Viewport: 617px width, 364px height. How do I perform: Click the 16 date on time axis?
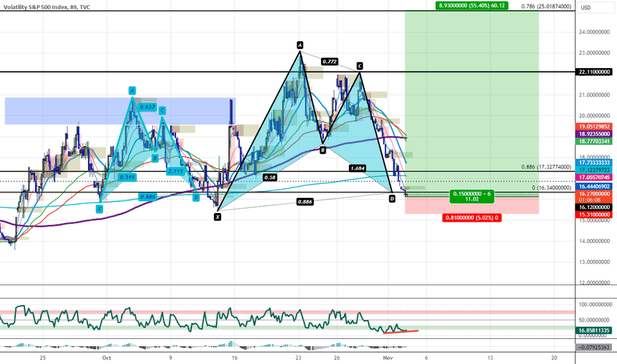[x=234, y=357]
